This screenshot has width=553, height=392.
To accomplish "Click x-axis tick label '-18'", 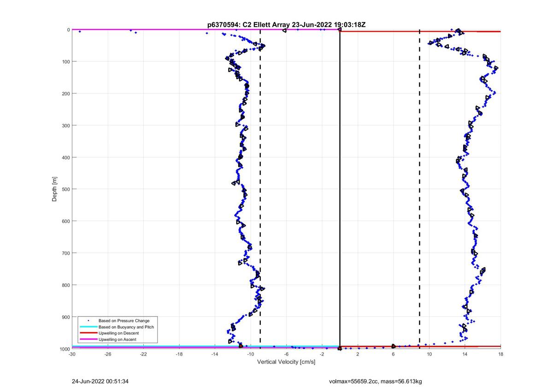I will (x=179, y=354).
